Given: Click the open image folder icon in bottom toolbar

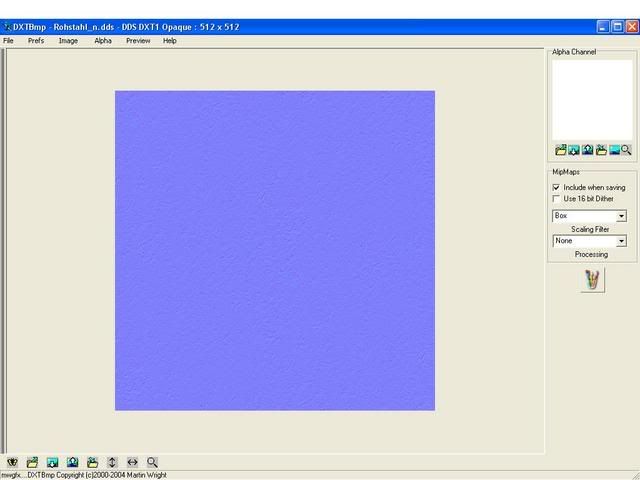Looking at the screenshot, I should click(32, 462).
